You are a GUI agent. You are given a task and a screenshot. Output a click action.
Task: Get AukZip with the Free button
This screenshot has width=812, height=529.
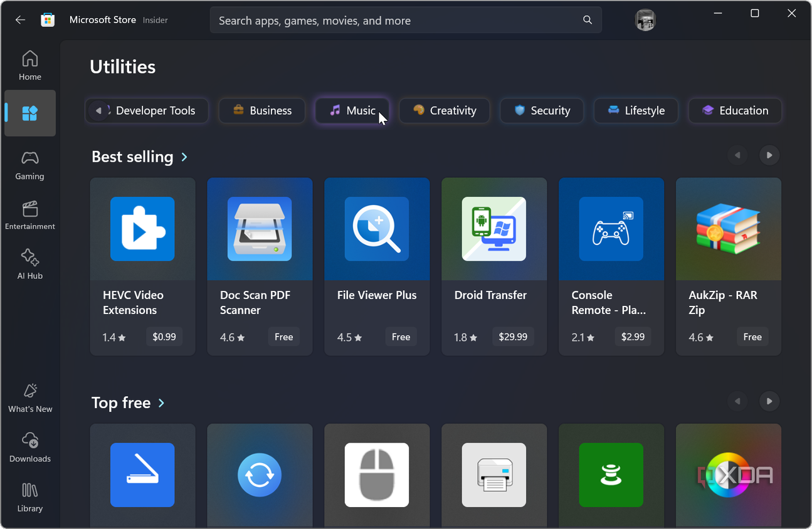(x=752, y=337)
